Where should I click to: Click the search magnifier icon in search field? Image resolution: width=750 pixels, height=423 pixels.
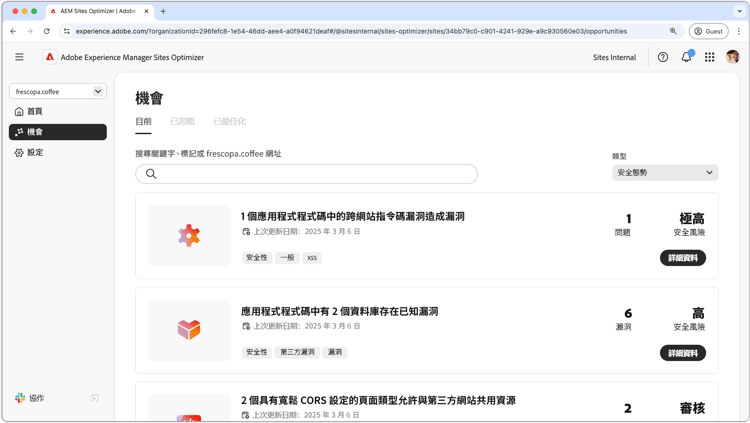[x=151, y=174]
